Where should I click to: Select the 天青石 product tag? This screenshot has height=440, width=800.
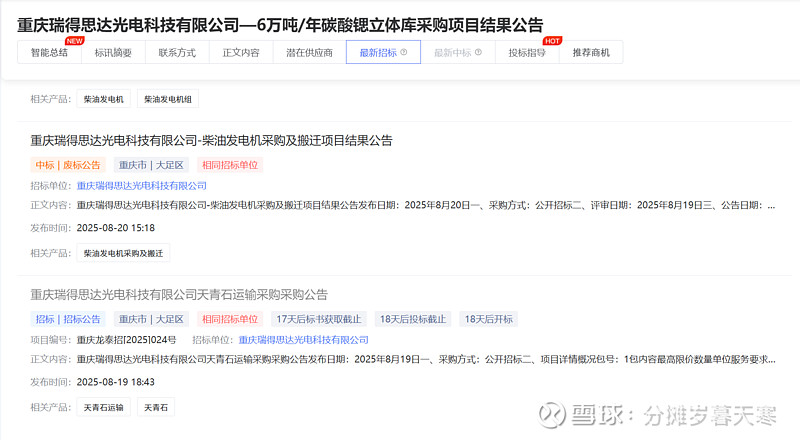click(156, 407)
